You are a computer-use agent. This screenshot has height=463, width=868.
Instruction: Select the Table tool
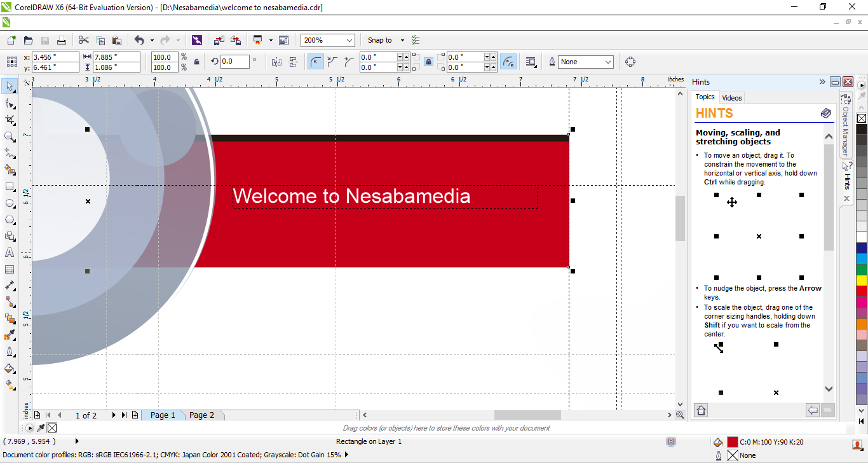click(x=10, y=269)
